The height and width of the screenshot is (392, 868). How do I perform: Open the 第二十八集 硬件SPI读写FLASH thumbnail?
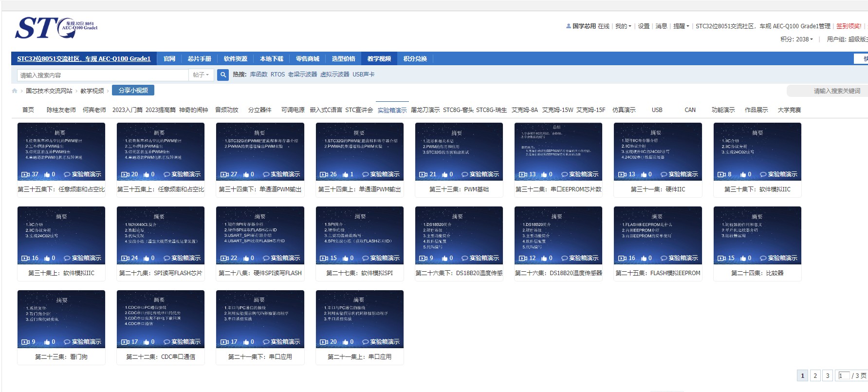(260, 235)
